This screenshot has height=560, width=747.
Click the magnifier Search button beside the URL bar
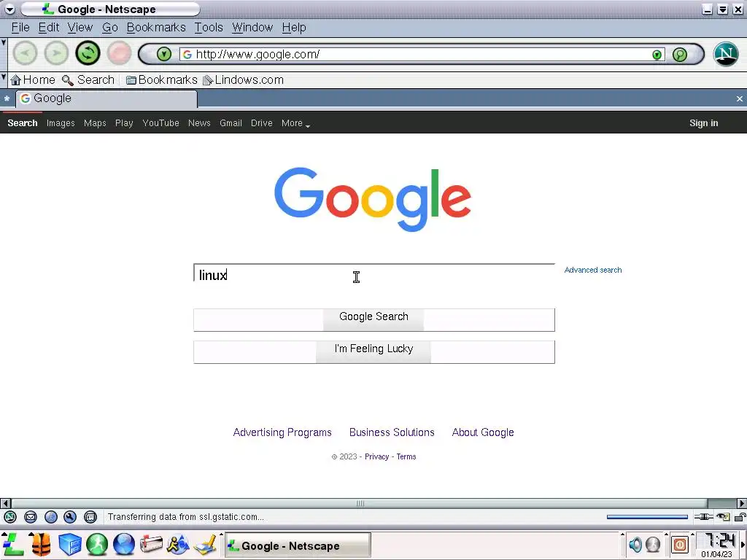point(680,54)
